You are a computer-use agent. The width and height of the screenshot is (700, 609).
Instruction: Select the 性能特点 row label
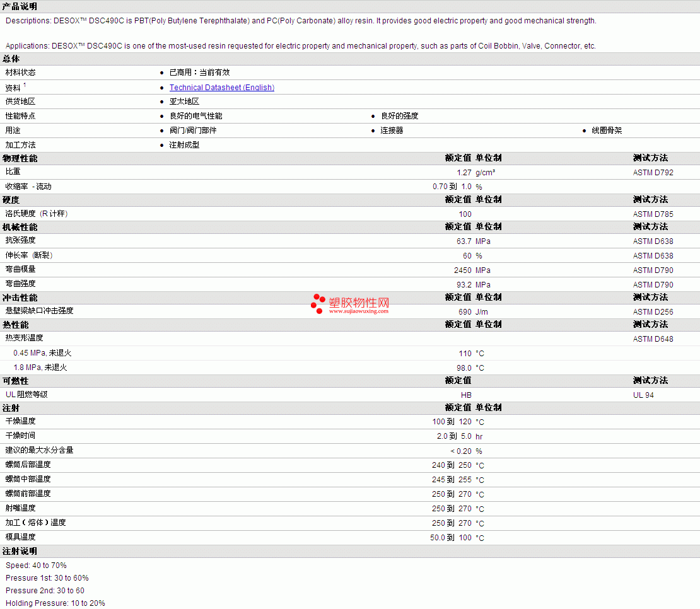(21, 116)
